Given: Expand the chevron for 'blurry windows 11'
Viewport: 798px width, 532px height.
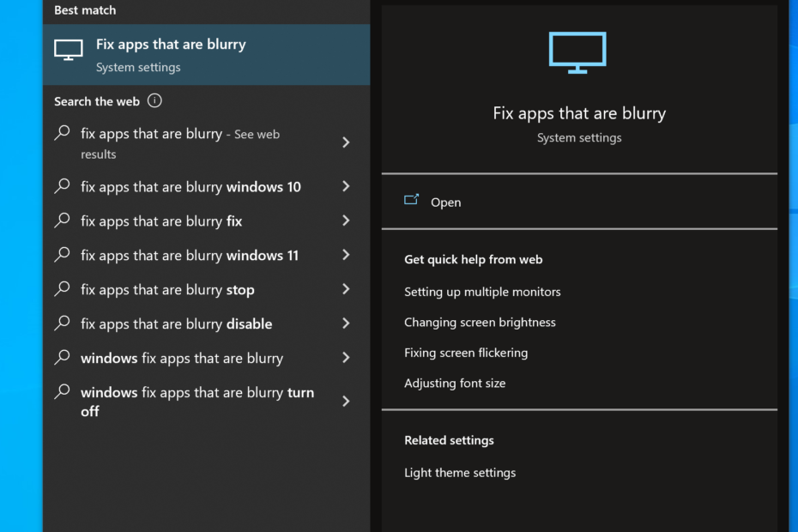Looking at the screenshot, I should tap(346, 255).
